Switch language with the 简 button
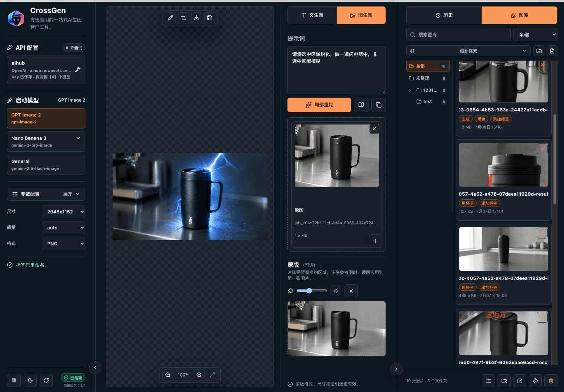This screenshot has height=392, width=564. (x=14, y=380)
